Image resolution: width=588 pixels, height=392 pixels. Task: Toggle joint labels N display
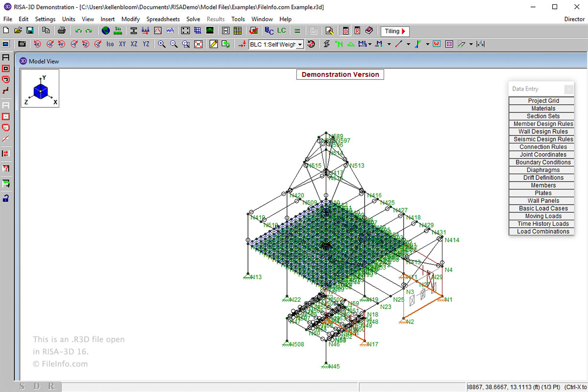click(x=339, y=44)
